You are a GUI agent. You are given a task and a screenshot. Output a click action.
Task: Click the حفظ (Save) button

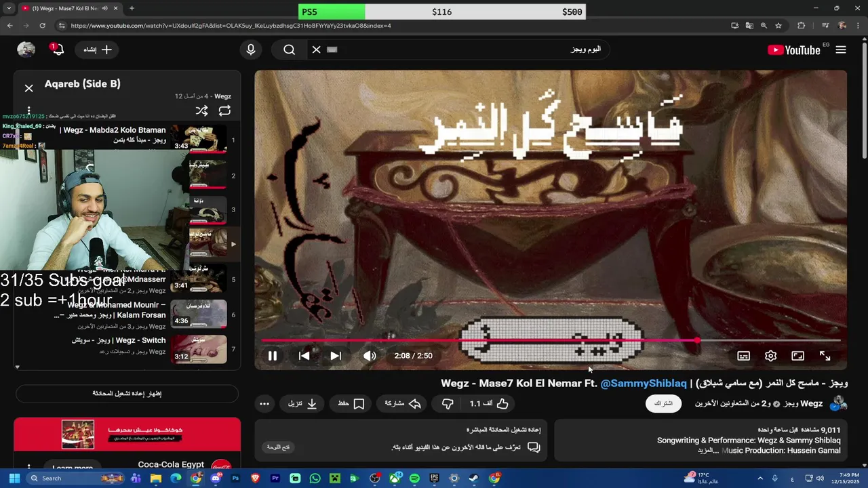pos(351,403)
